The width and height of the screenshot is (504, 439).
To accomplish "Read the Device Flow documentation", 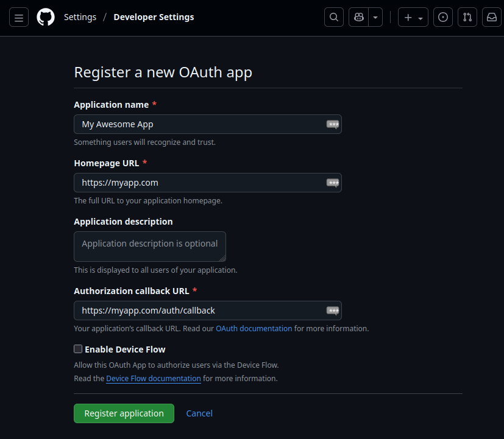I will [x=153, y=378].
